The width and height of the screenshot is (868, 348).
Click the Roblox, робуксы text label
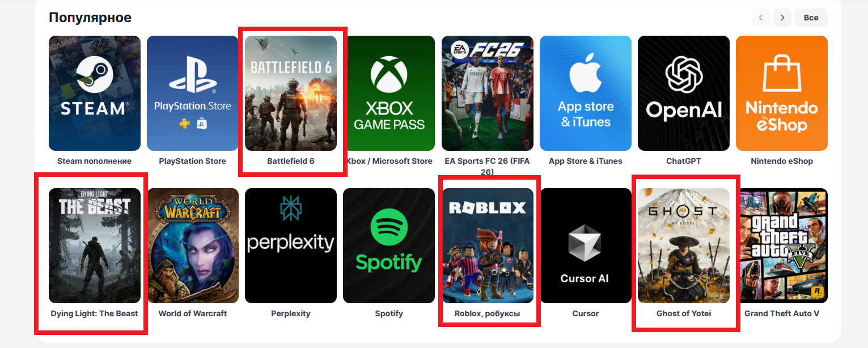488,313
